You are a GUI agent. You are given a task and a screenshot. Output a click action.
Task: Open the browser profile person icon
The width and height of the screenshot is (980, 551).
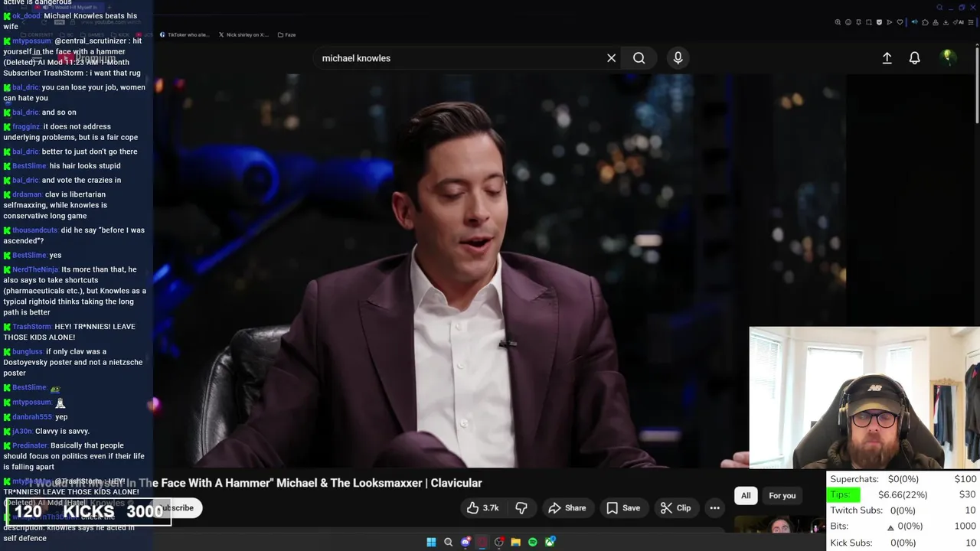[x=936, y=22]
